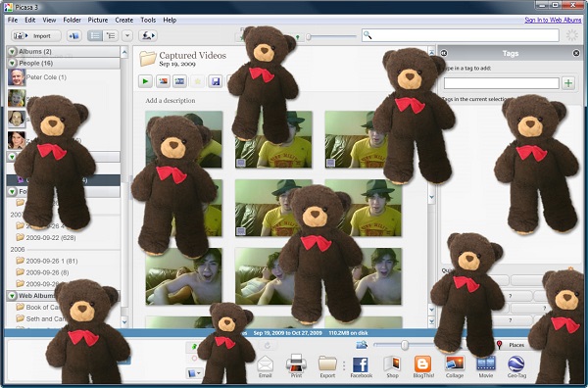Select the bottom-left shirtless video thumbnail

click(183, 276)
